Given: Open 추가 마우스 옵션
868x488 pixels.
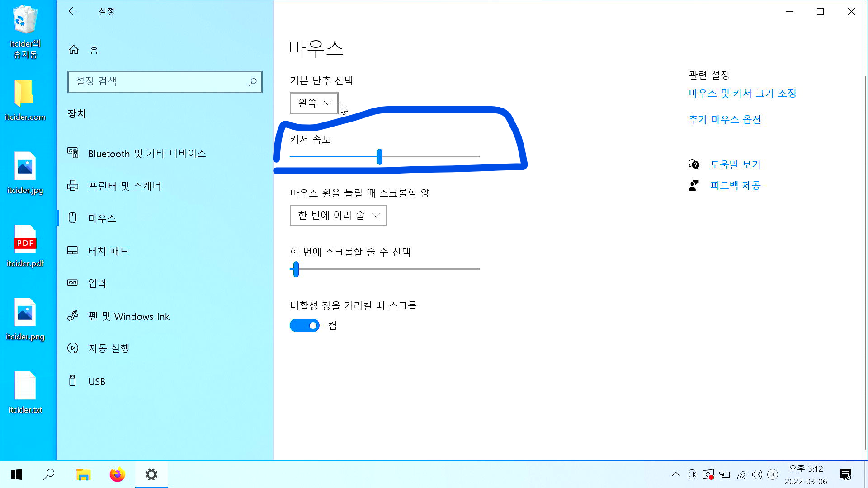Looking at the screenshot, I should click(724, 120).
